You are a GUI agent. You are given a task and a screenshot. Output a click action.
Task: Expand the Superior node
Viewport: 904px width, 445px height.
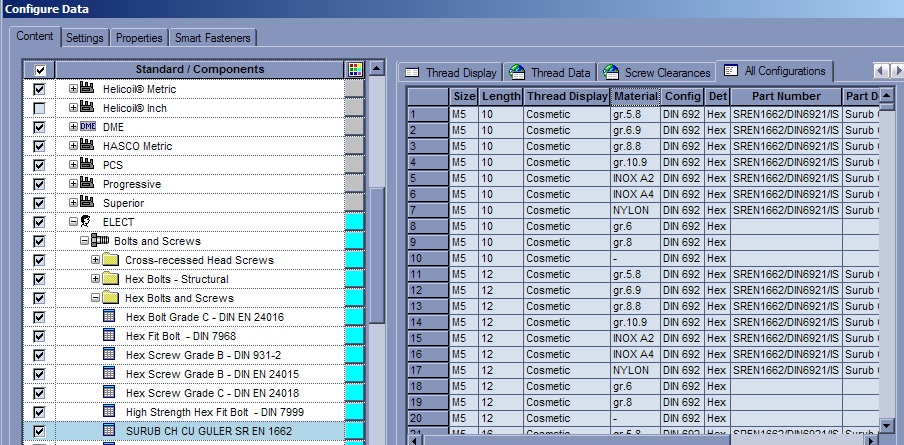(x=73, y=203)
